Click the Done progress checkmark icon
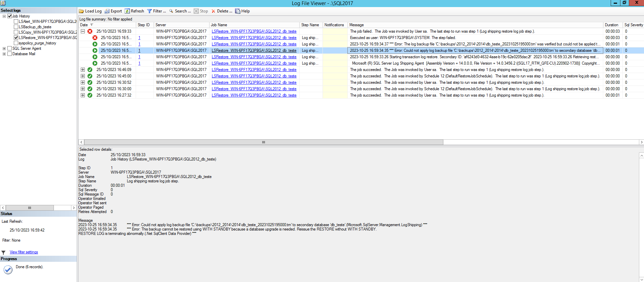644x282 pixels. coord(8,270)
